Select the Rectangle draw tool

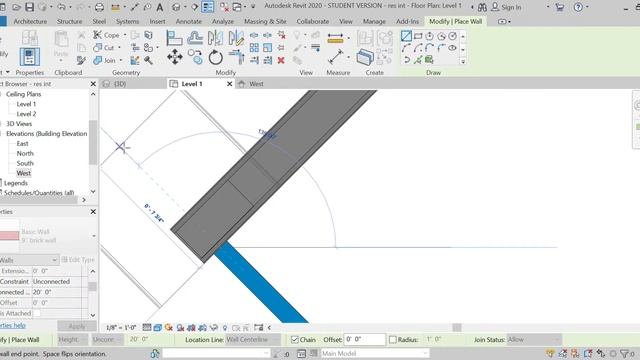418,36
